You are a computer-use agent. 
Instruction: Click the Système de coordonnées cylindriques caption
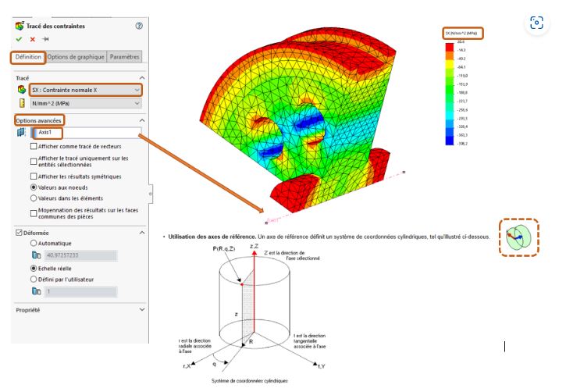(250, 381)
